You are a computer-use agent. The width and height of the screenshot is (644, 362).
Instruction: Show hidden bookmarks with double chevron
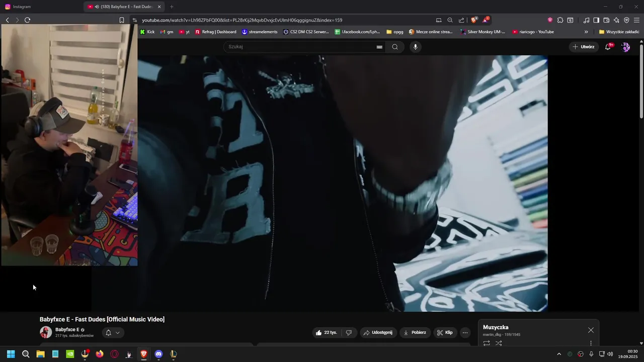586,32
